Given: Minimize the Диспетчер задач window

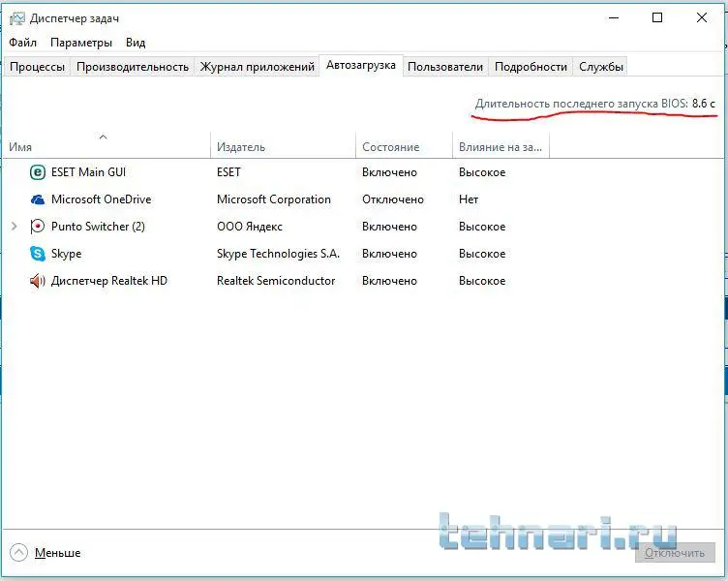Looking at the screenshot, I should pyautogui.click(x=614, y=18).
